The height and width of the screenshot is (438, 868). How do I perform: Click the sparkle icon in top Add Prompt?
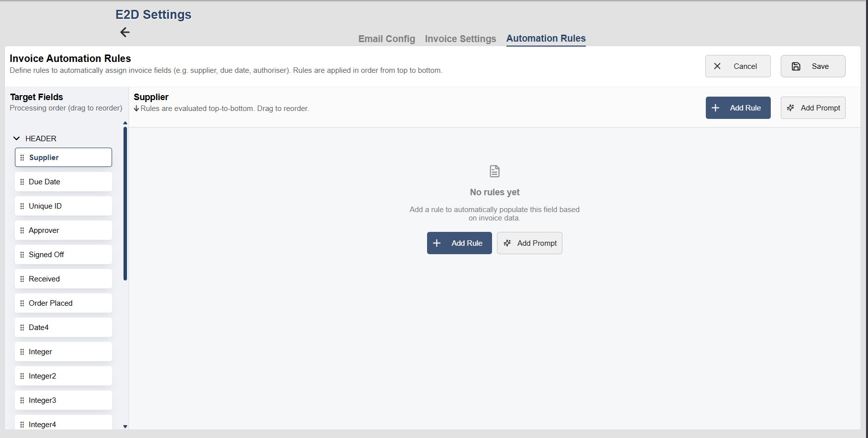click(791, 108)
